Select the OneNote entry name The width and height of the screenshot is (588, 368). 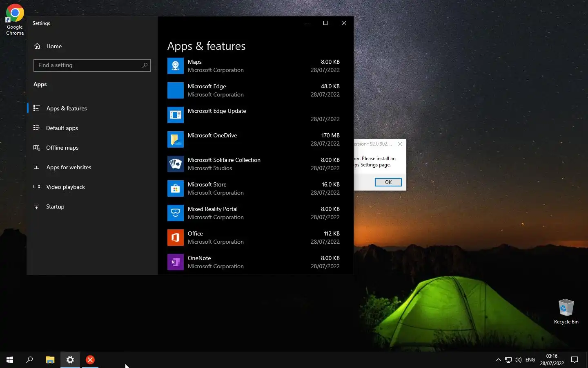pyautogui.click(x=199, y=258)
